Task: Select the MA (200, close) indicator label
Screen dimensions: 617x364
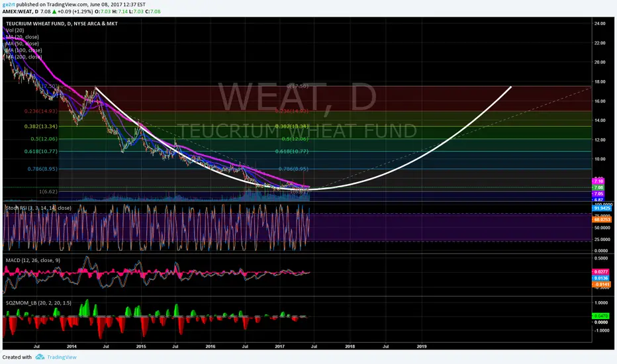Action: 24,57
